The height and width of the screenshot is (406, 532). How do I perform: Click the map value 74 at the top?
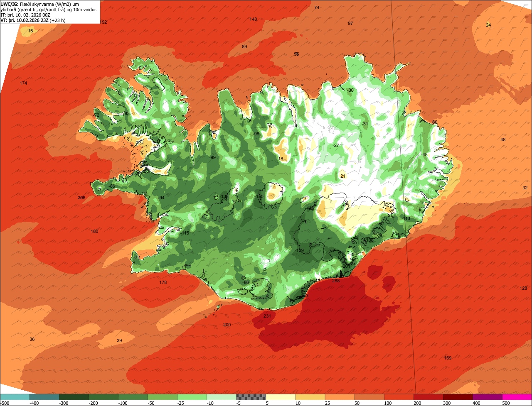pyautogui.click(x=317, y=7)
